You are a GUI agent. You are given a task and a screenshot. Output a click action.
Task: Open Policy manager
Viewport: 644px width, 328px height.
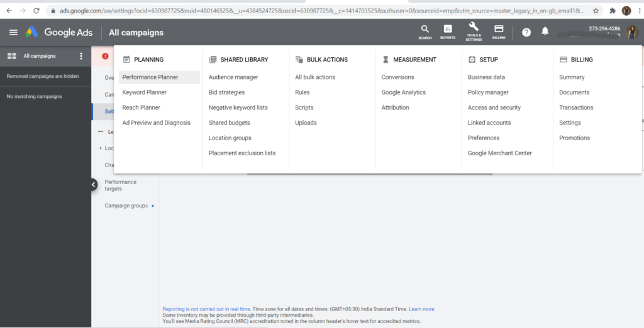488,92
